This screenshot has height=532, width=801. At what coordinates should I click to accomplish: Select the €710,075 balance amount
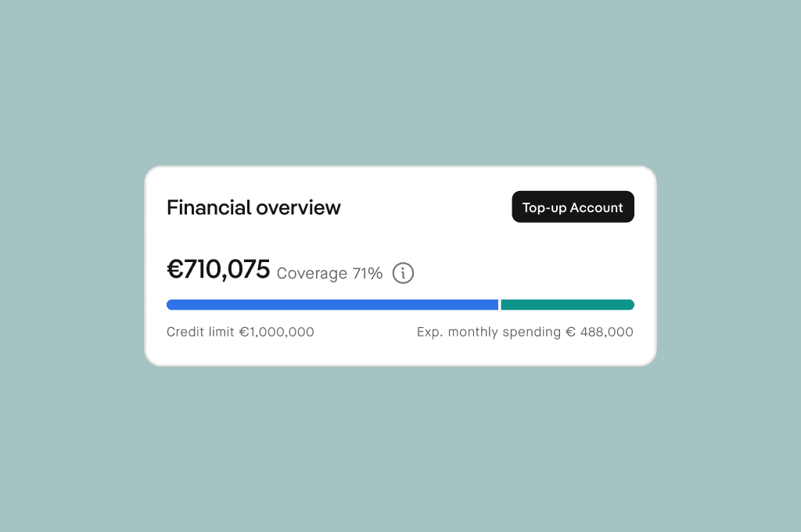[218, 268]
